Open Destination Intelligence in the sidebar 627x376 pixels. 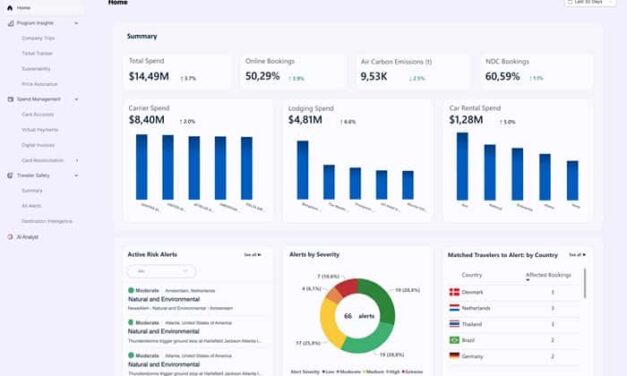click(47, 221)
